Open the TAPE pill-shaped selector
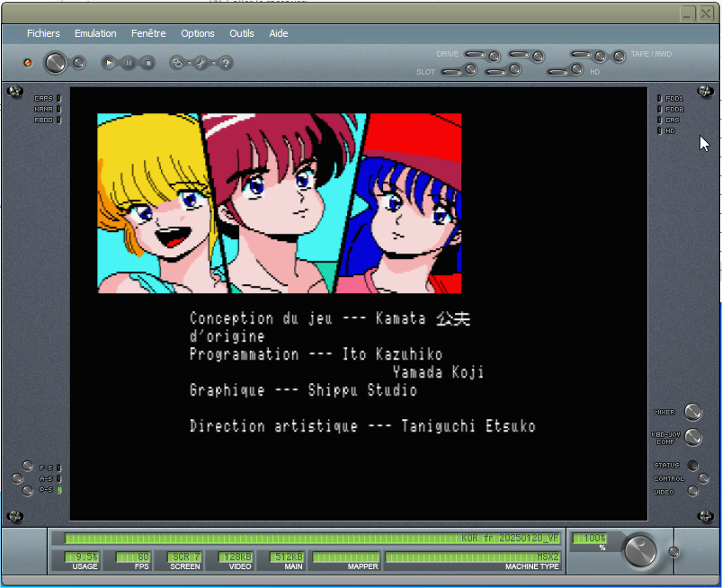Image resolution: width=722 pixels, height=588 pixels. [x=581, y=54]
